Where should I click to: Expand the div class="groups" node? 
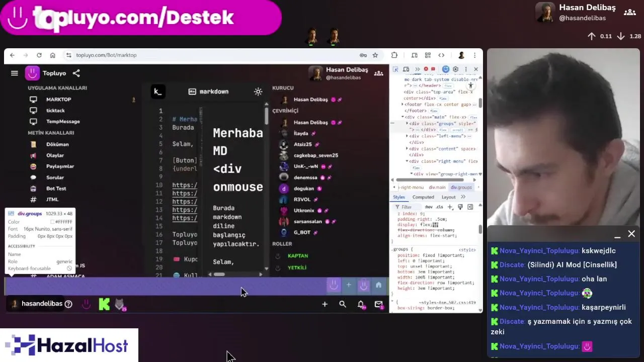pos(407,124)
